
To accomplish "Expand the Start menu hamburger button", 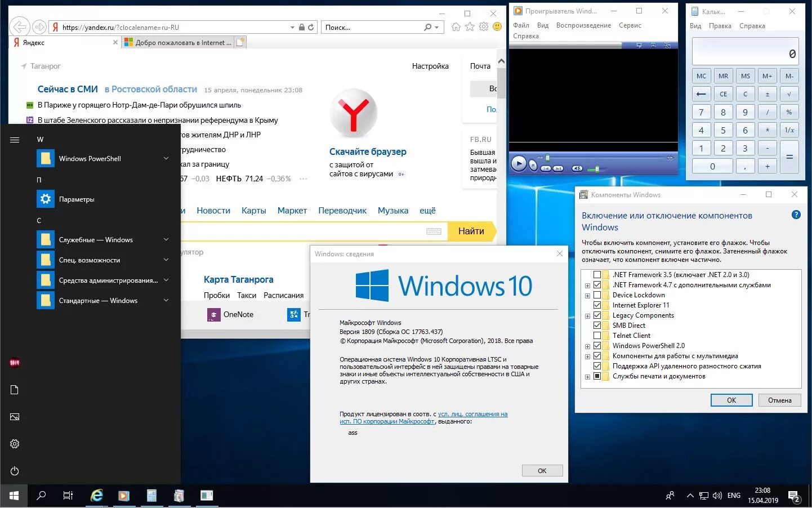I will coord(15,140).
